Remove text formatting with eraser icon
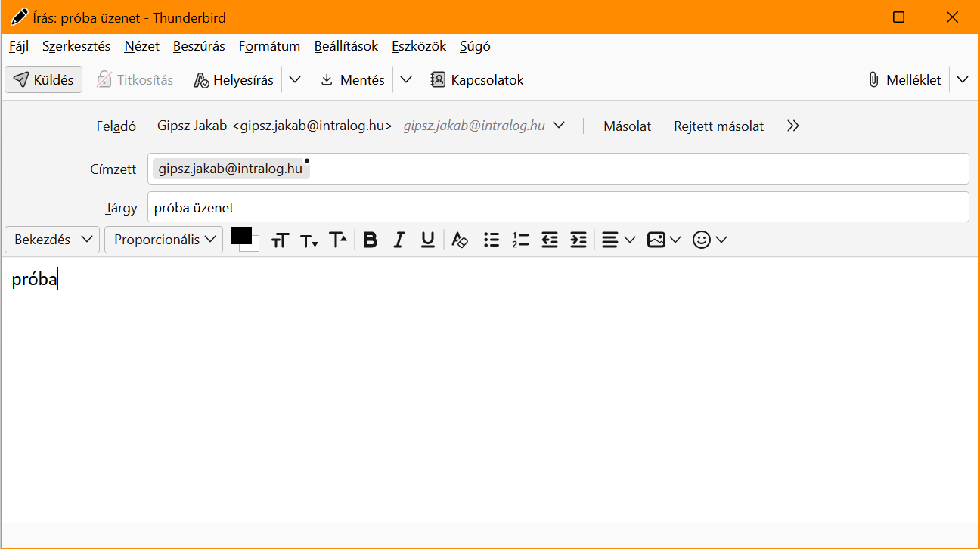 click(460, 240)
